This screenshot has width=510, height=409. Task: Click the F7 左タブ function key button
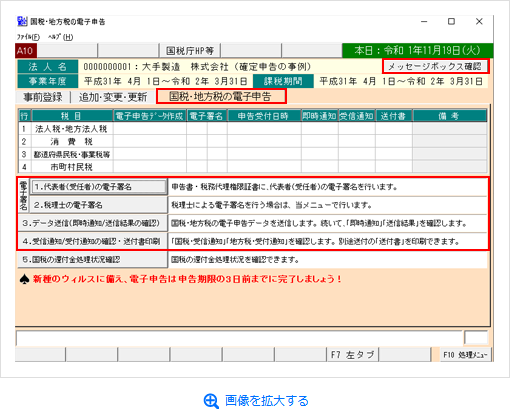[x=352, y=355]
